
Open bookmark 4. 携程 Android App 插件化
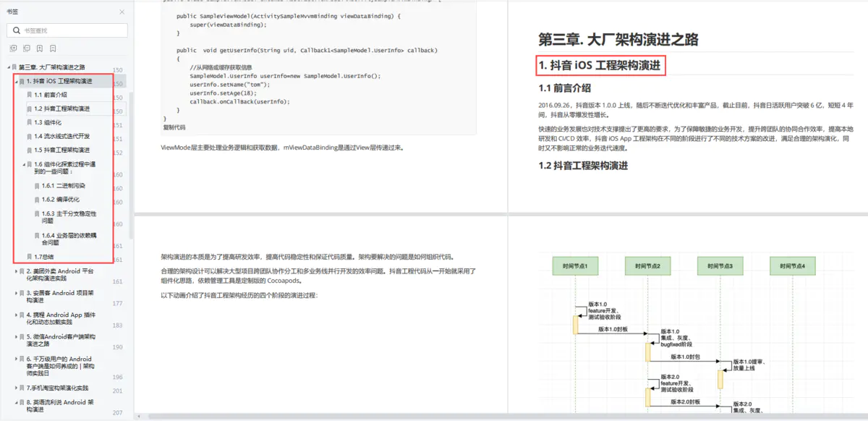tap(61, 318)
